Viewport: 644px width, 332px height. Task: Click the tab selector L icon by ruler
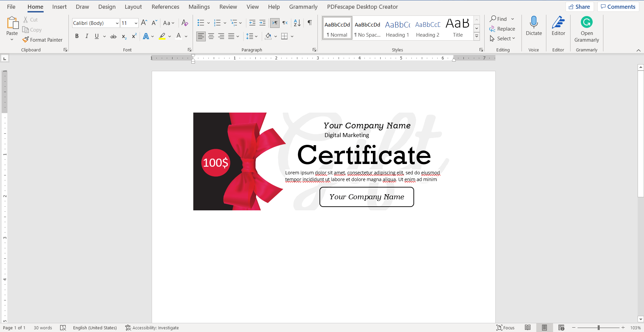5,58
